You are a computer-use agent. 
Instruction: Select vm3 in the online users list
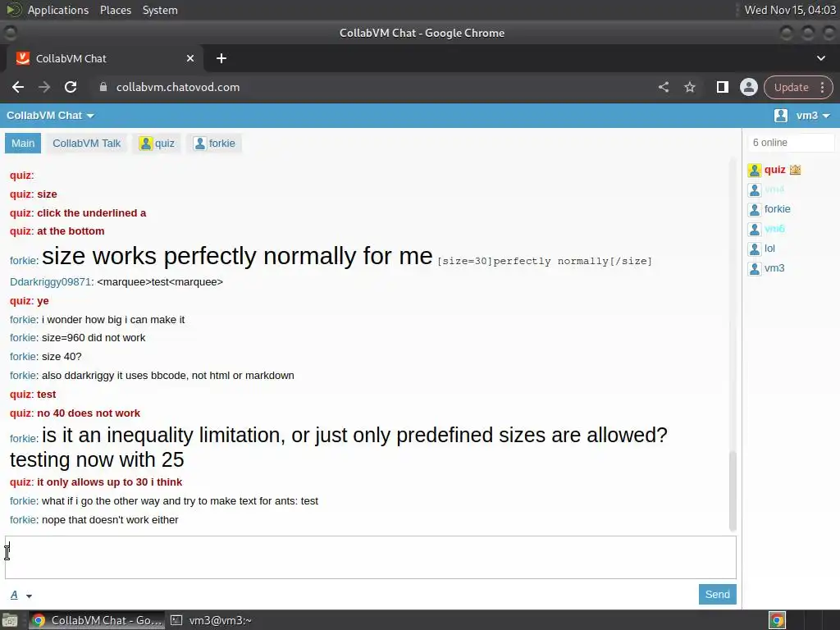point(774,268)
